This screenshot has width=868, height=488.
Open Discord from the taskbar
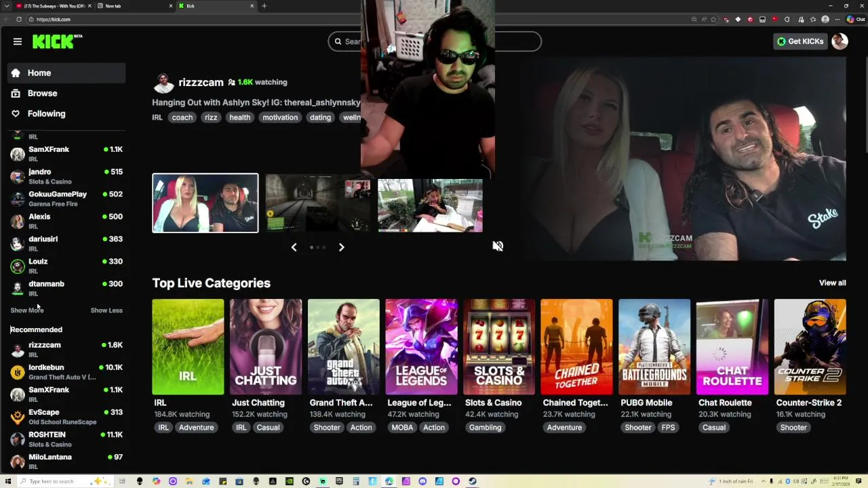(x=422, y=481)
